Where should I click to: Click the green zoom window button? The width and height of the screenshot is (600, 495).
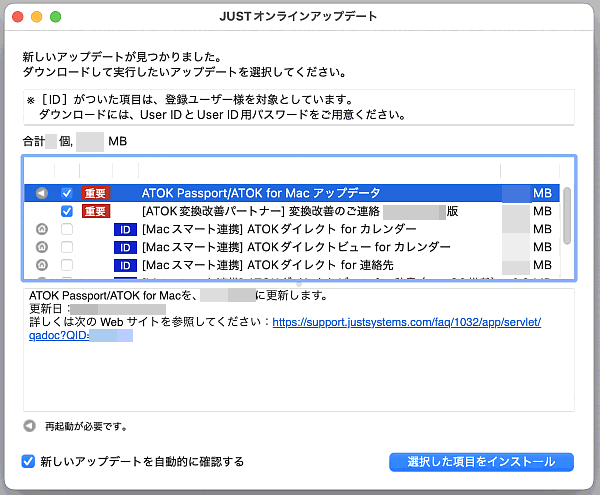click(x=55, y=16)
